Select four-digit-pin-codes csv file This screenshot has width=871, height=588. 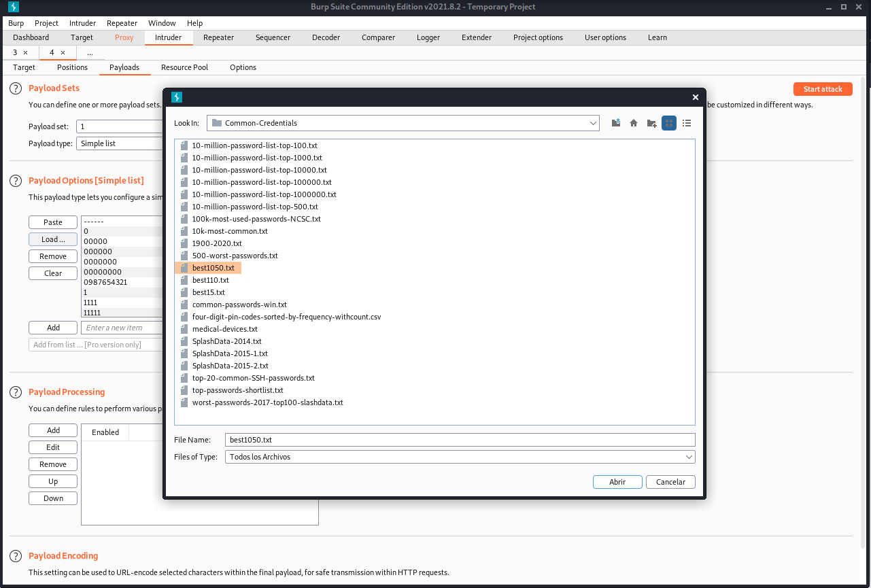pyautogui.click(x=286, y=317)
